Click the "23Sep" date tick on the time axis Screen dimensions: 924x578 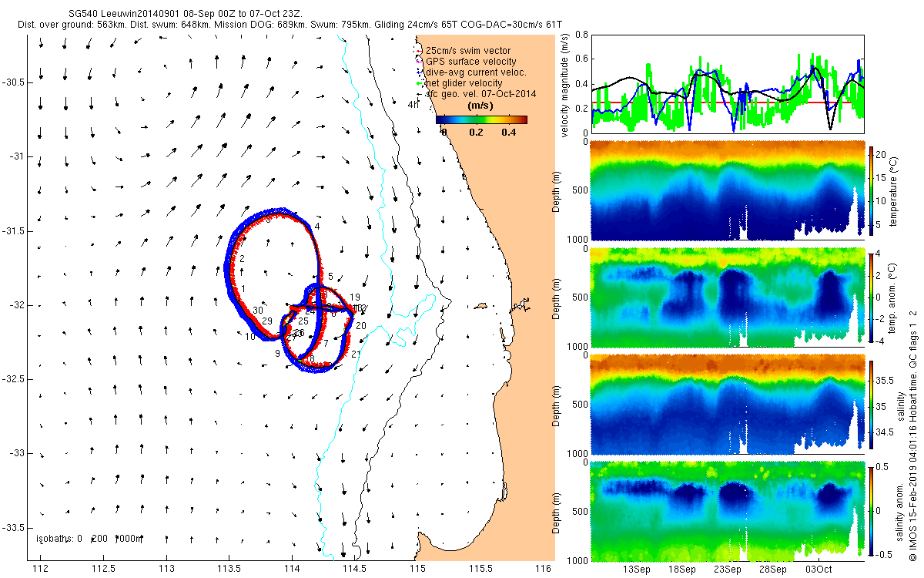(x=728, y=569)
